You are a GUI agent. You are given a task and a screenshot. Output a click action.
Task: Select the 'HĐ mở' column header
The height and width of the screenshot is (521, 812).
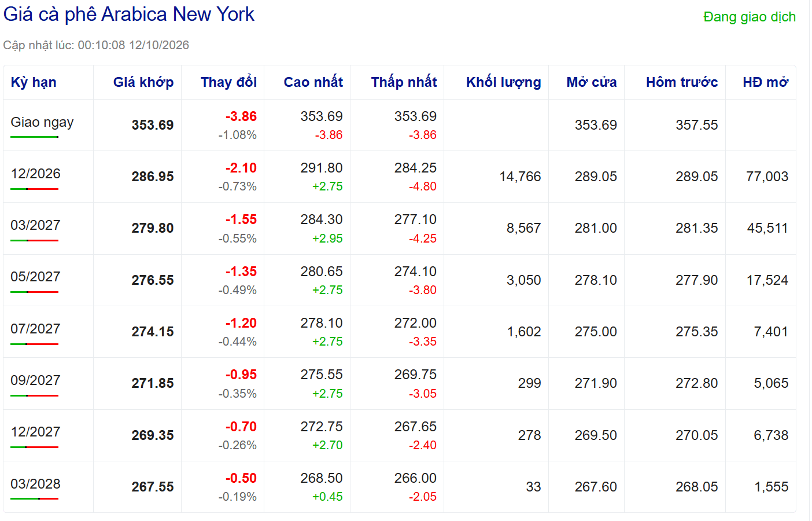tap(766, 82)
